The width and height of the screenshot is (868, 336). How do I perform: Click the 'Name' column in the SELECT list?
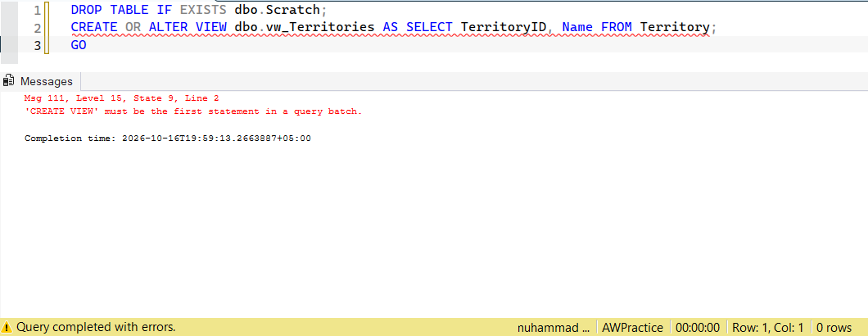click(578, 27)
